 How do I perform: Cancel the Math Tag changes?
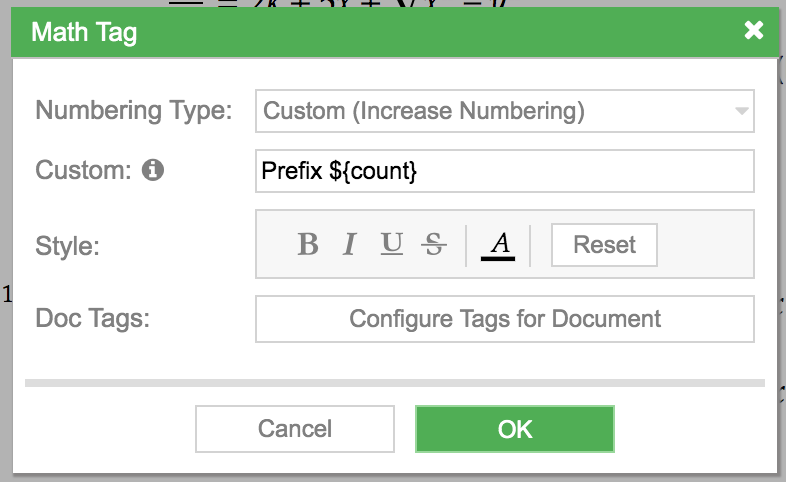tap(295, 429)
